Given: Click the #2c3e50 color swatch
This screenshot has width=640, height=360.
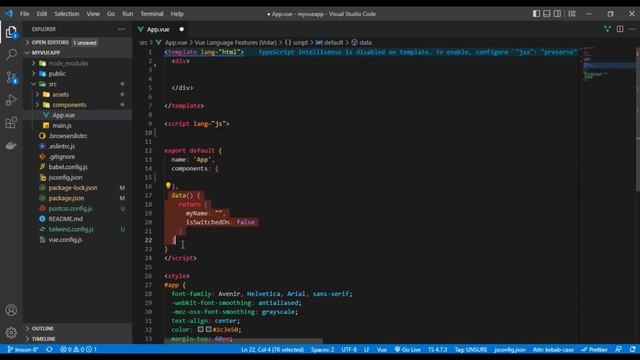Looking at the screenshot, I should pos(208,329).
